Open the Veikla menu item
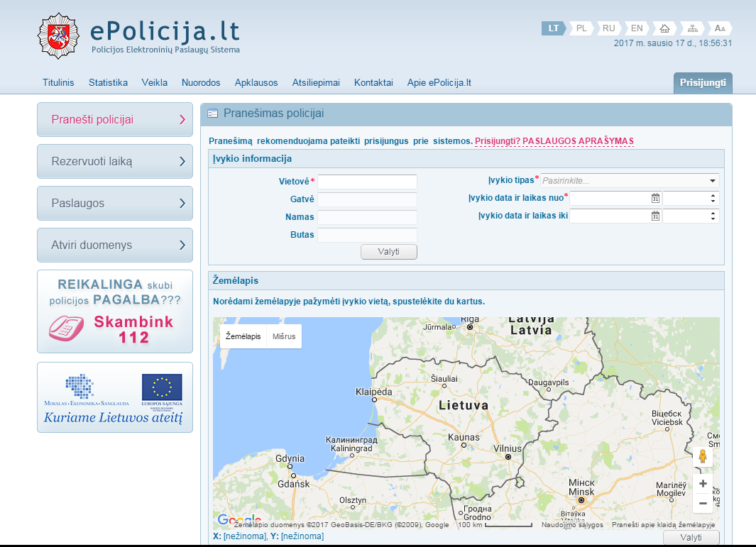The image size is (756, 547). [154, 82]
